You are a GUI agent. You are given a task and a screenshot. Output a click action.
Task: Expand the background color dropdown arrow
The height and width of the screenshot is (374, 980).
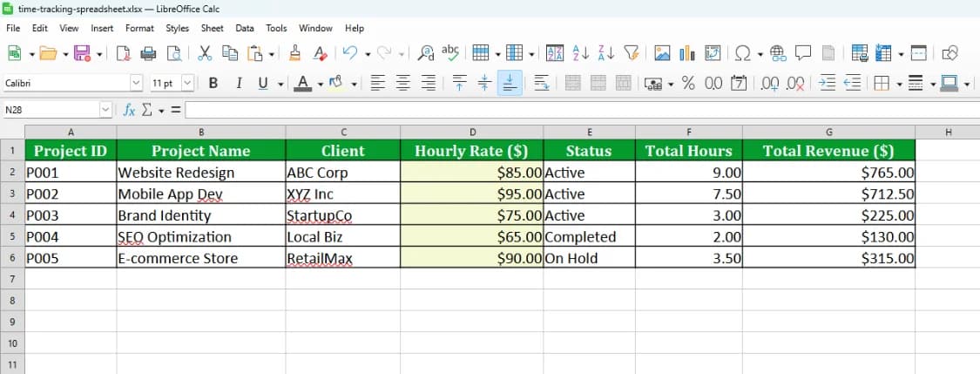pos(354,84)
